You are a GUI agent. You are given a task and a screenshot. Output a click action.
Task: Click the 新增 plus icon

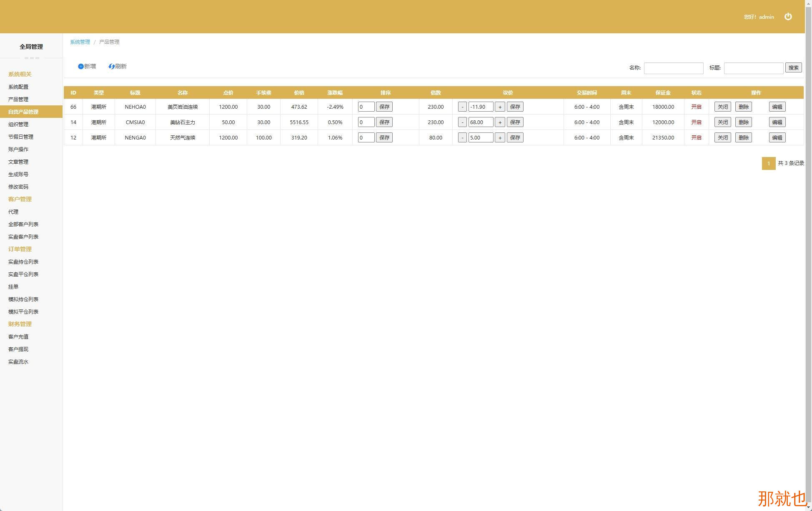[81, 66]
